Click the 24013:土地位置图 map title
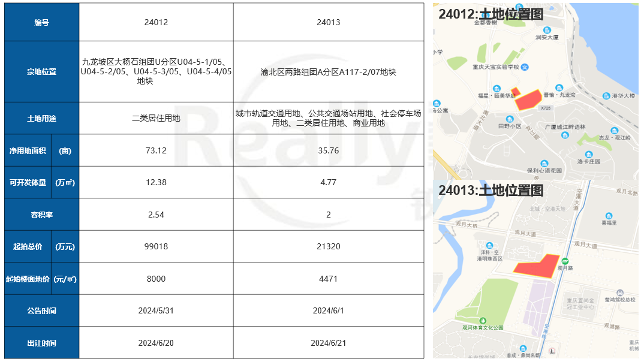This screenshot has width=644, height=362. coord(491,191)
